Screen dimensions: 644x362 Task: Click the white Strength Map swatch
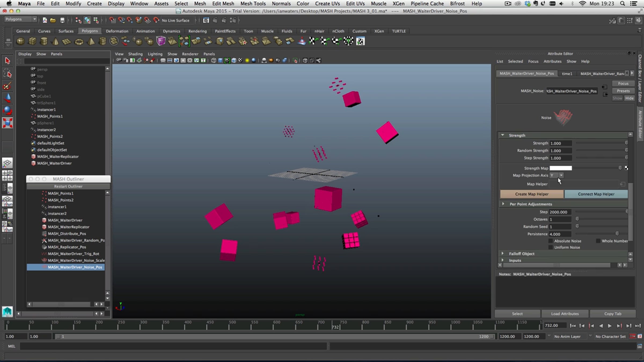(x=561, y=168)
